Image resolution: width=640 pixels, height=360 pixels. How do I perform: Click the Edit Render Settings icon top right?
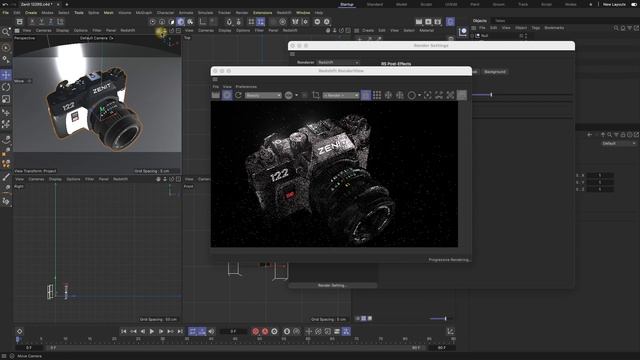(x=438, y=22)
